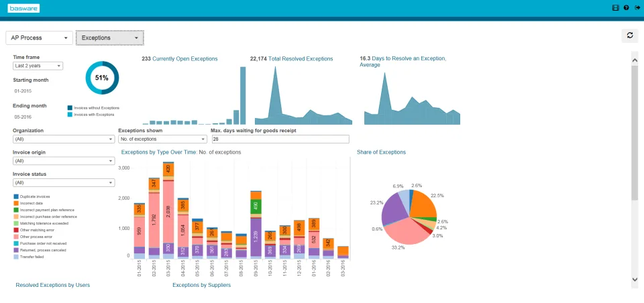The image size is (644, 303).
Task: Open the Invoice status dropdown
Action: [64, 183]
